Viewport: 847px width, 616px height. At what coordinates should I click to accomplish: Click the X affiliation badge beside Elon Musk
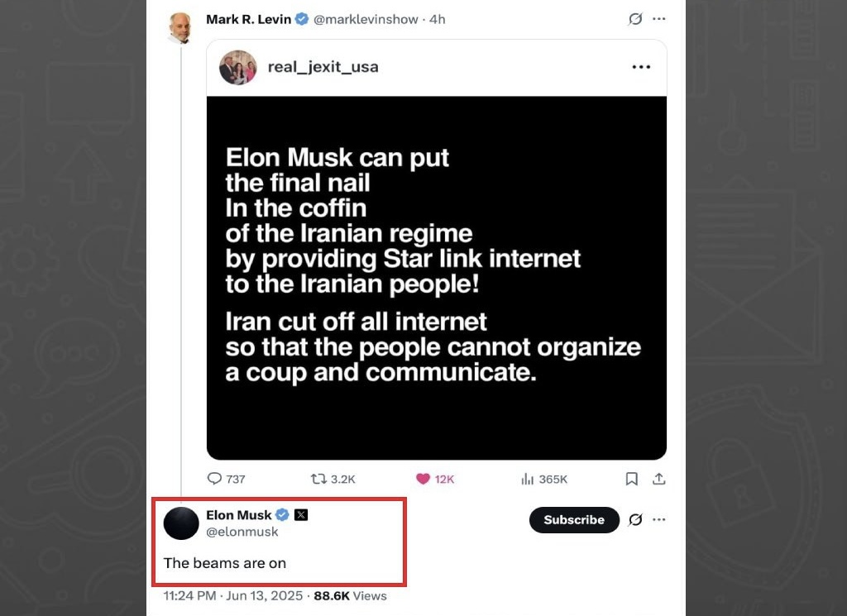pos(301,515)
